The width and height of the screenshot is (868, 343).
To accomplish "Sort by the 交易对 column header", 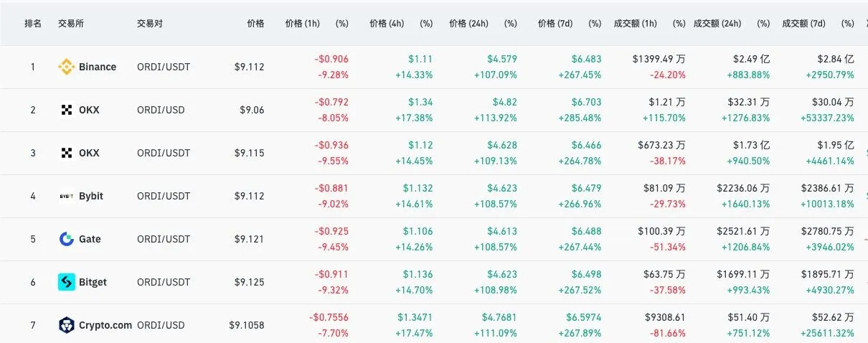I will (150, 24).
